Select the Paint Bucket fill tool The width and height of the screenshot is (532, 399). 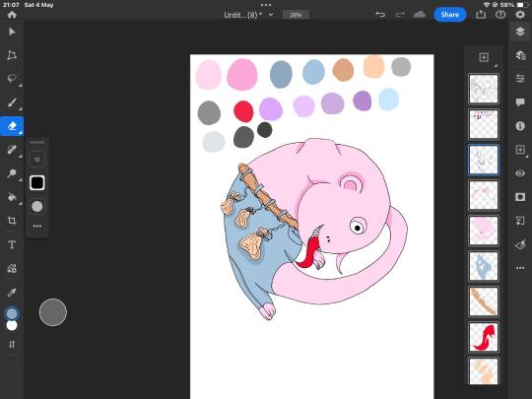point(12,197)
